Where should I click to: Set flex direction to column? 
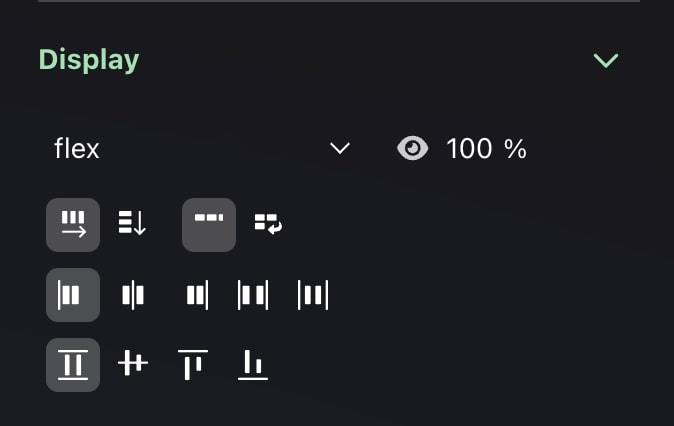pyautogui.click(x=132, y=224)
